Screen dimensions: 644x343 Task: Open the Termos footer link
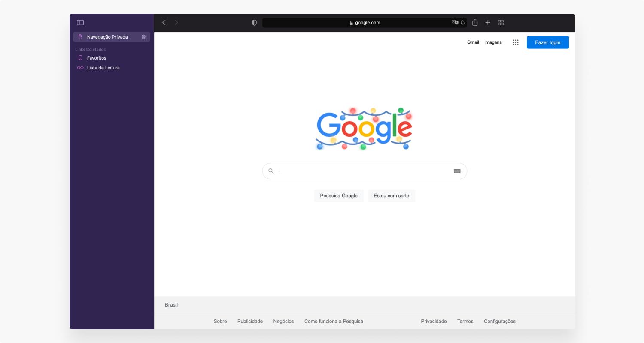click(465, 322)
